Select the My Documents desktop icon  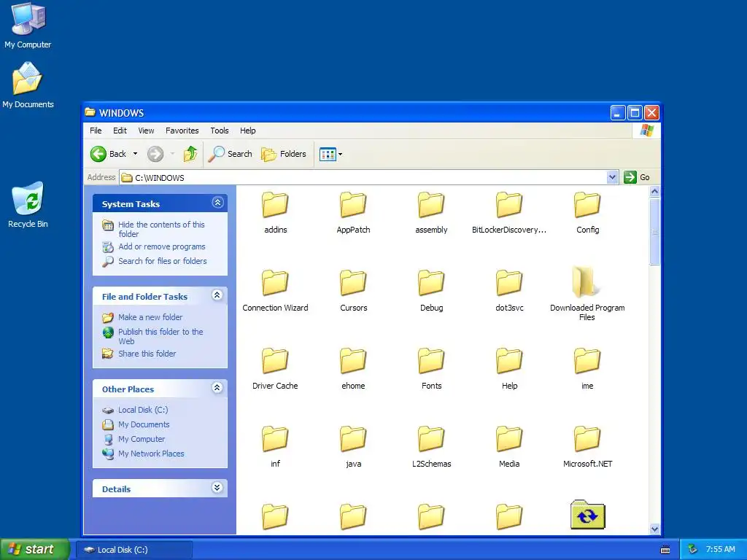pyautogui.click(x=28, y=85)
